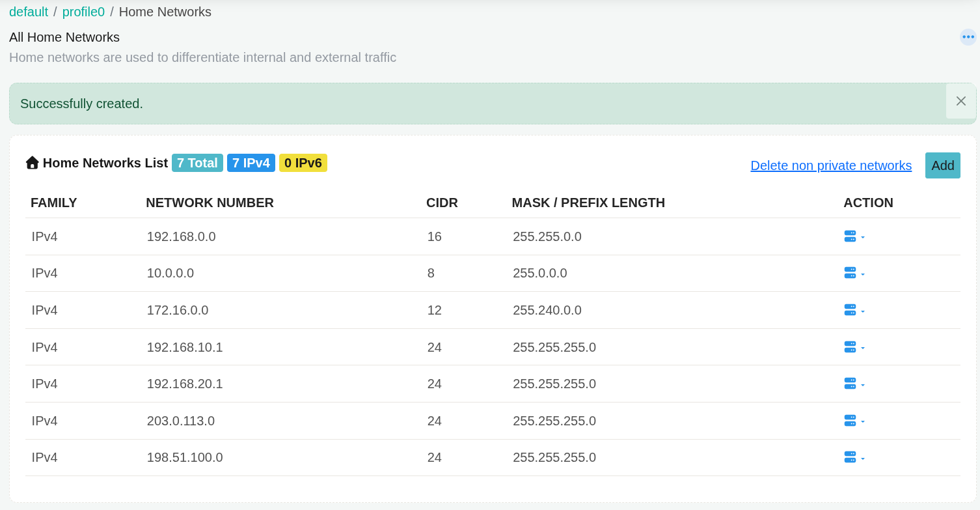The width and height of the screenshot is (980, 510).
Task: Click the FAMILY column header
Action: pos(54,203)
